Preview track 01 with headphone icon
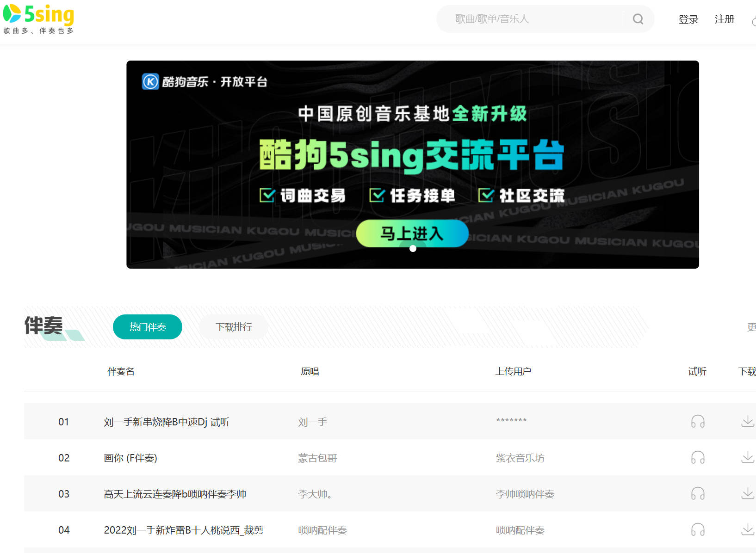The image size is (756, 553). pyautogui.click(x=698, y=421)
